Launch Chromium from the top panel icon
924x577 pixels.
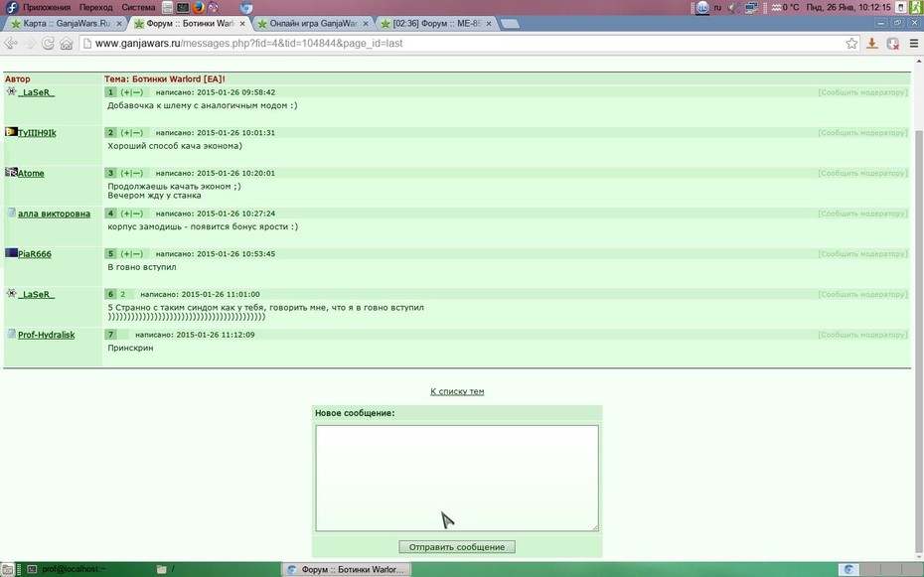point(246,8)
